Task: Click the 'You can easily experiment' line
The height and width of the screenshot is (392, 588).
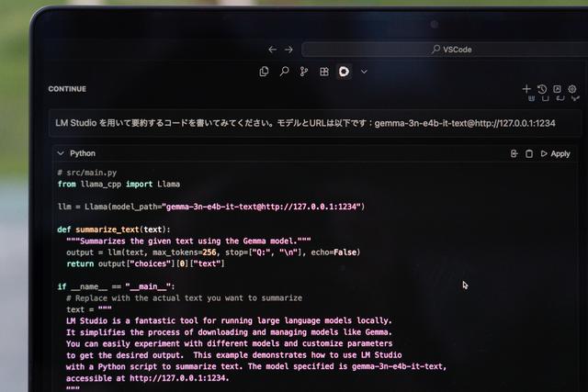Action: (229, 343)
